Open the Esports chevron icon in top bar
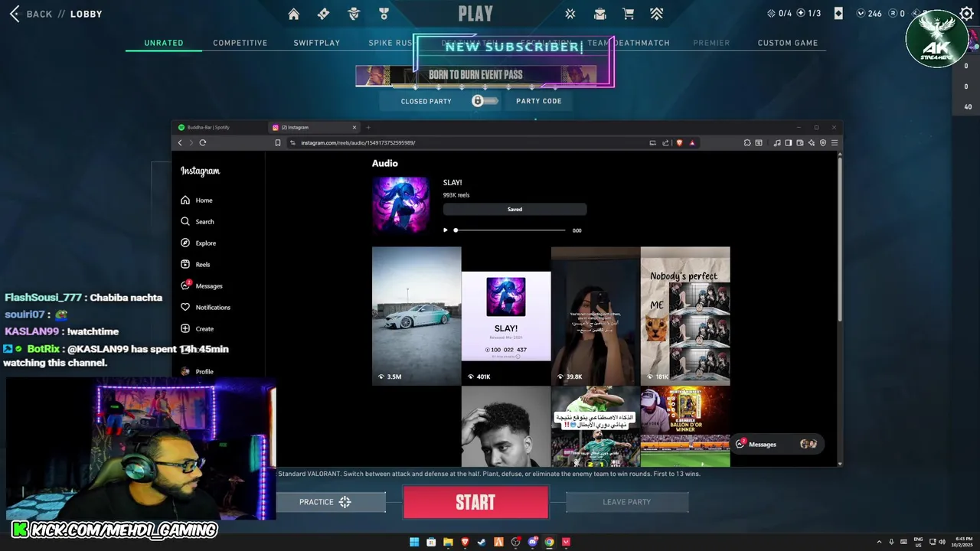 point(657,14)
